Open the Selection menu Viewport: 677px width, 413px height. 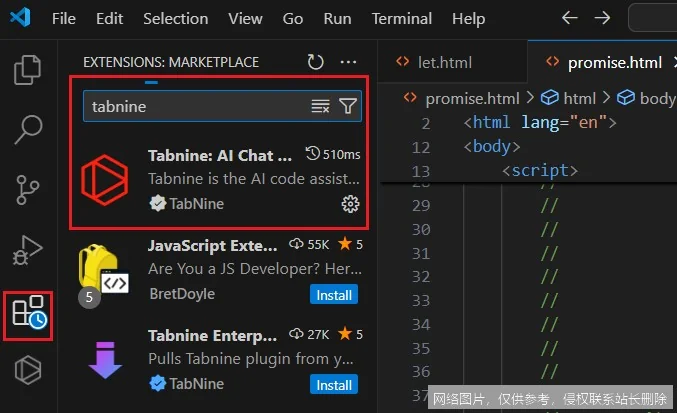coord(175,19)
